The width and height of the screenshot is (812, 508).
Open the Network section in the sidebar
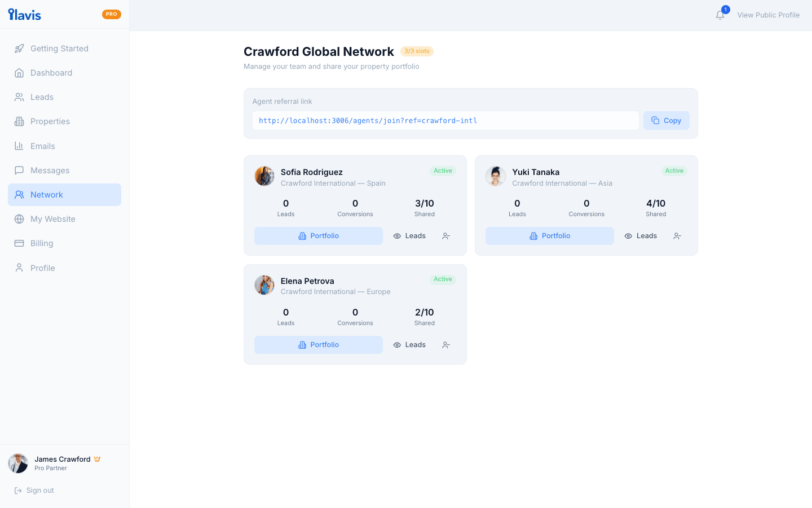47,194
